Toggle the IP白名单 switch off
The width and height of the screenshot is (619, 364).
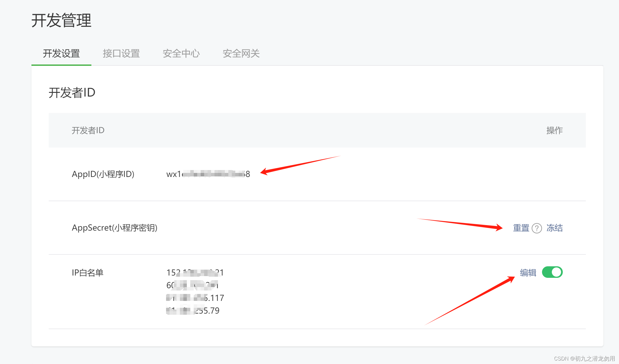pyautogui.click(x=552, y=272)
